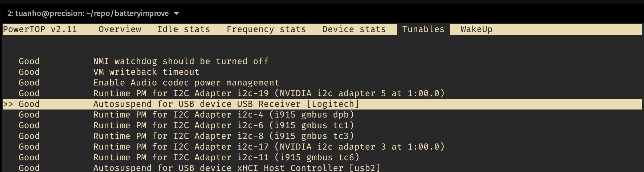Toggle Autosuspend for xHCI Host Controller usb2
This screenshot has height=172, width=644.
pyautogui.click(x=237, y=168)
